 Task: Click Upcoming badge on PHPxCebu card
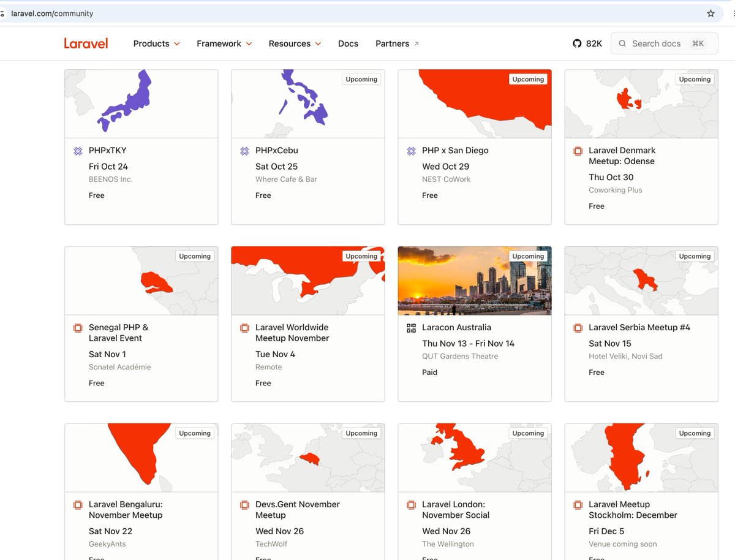coord(361,79)
